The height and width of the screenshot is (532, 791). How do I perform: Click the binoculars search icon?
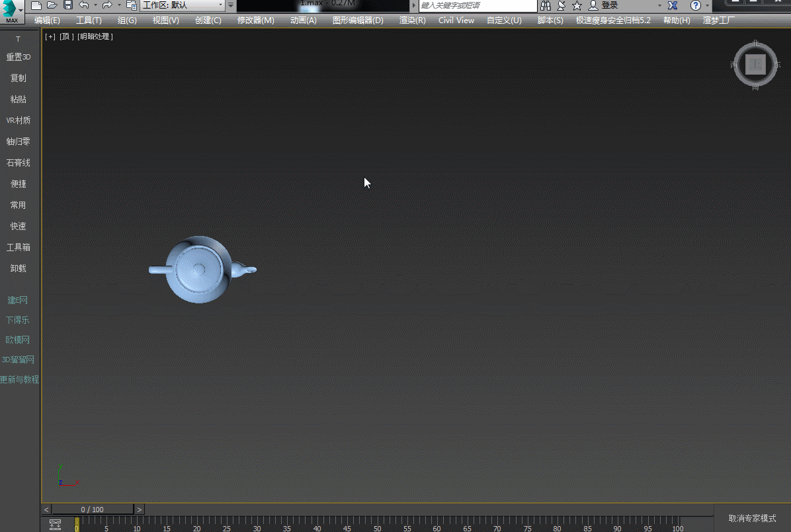tap(546, 5)
